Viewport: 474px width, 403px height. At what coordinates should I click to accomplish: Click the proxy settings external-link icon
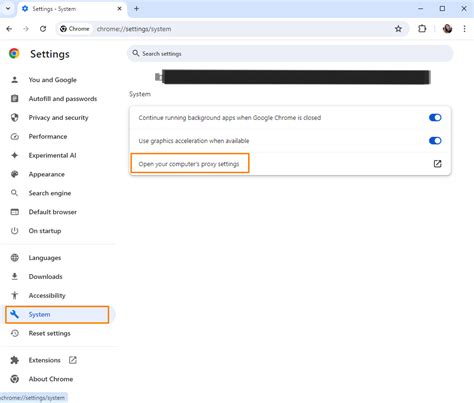(x=437, y=164)
